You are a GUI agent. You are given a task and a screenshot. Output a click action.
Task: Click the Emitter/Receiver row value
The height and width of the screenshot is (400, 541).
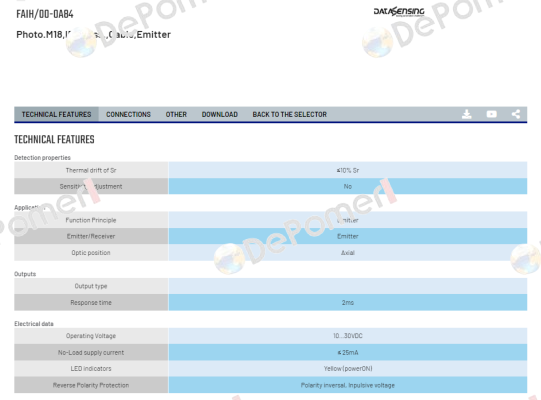tap(348, 236)
